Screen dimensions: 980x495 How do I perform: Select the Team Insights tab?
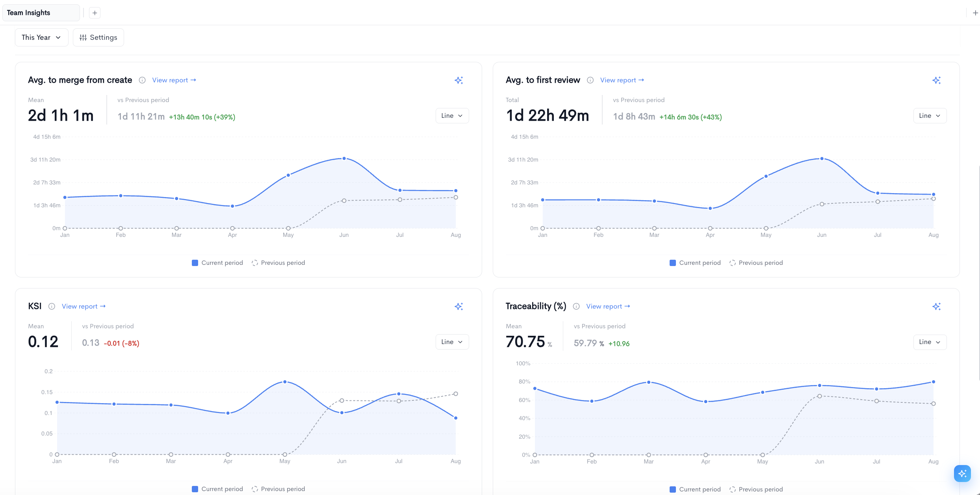tap(41, 13)
